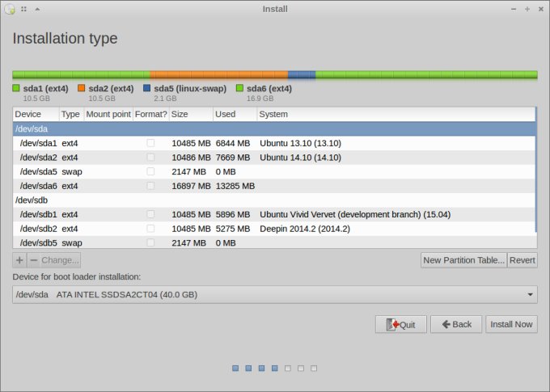
Task: Sort by the System column header
Action: (396, 114)
